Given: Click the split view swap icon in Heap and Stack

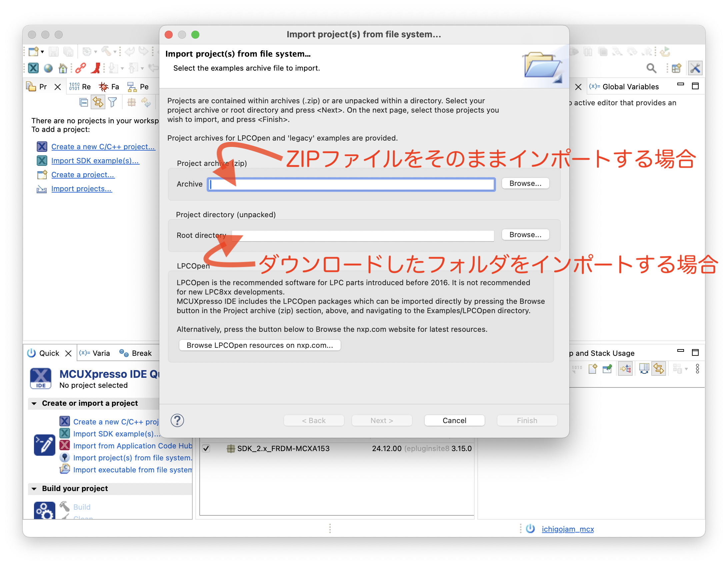Looking at the screenshot, I should [x=644, y=369].
